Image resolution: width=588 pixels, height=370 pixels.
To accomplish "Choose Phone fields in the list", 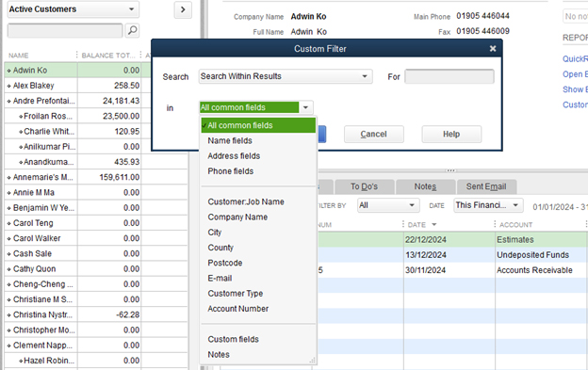I will pos(231,171).
